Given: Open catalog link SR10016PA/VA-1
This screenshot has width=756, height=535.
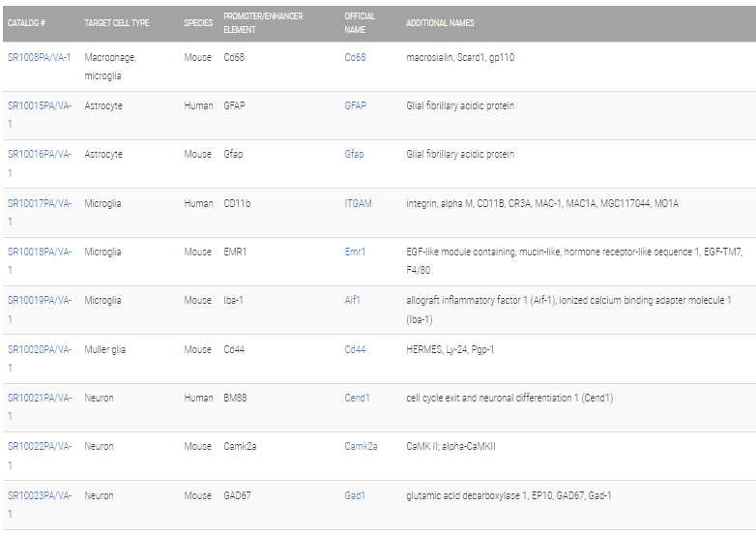Looking at the screenshot, I should click(x=40, y=163).
